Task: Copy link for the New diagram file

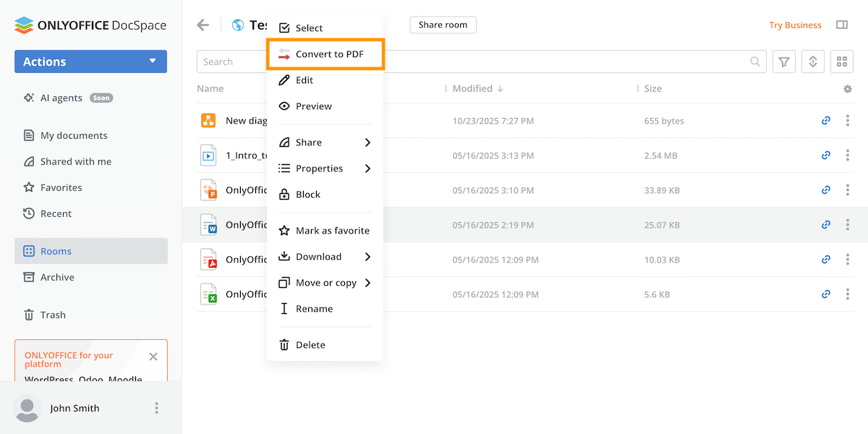Action: 825,120
